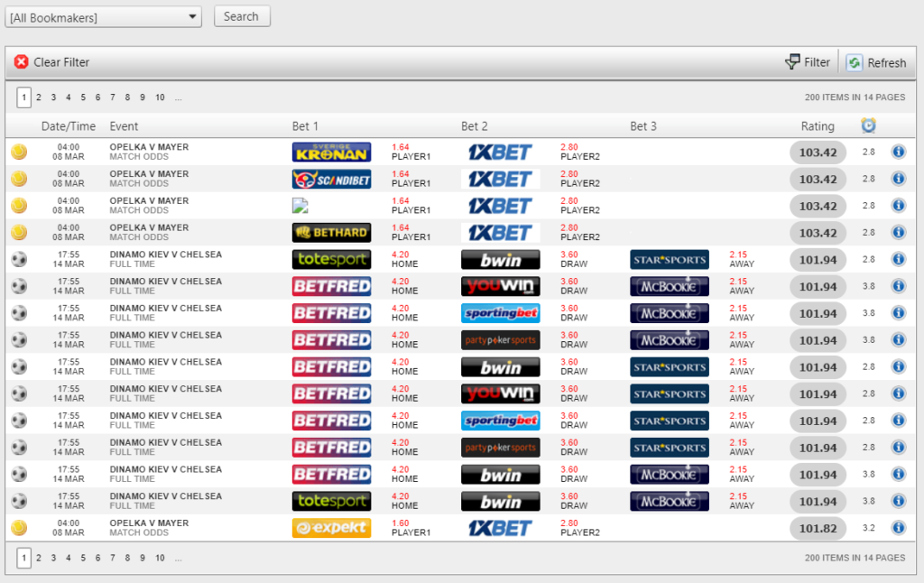Click 1XBET logo in the Kronan row
This screenshot has width=924, height=583.
click(500, 153)
